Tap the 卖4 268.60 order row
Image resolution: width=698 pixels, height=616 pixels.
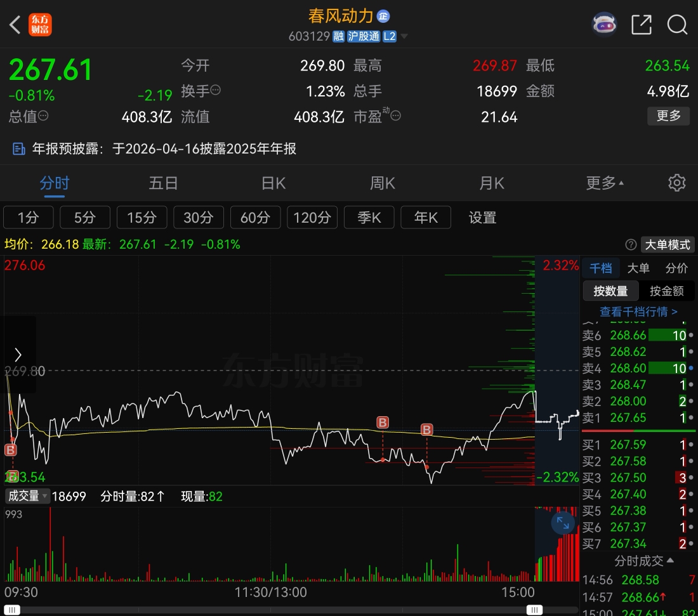coord(638,368)
